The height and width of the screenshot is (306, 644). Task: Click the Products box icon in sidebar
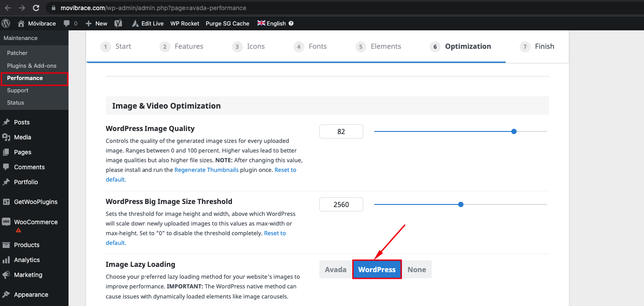click(6, 245)
